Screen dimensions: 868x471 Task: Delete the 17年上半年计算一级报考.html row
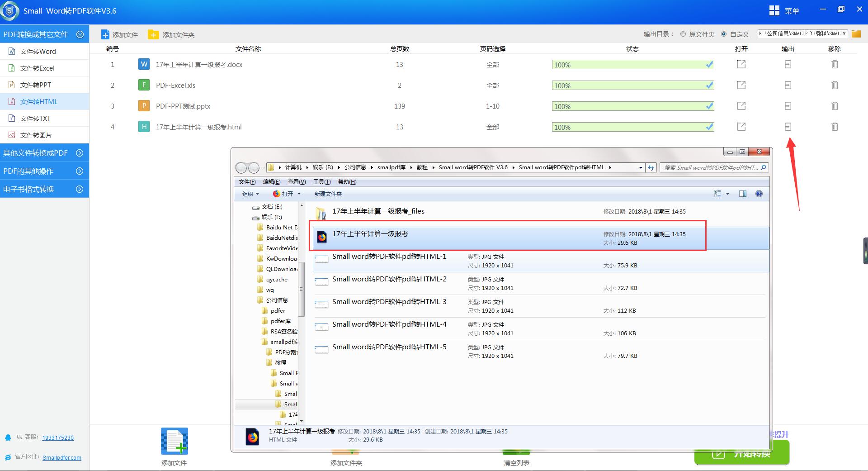tap(835, 127)
